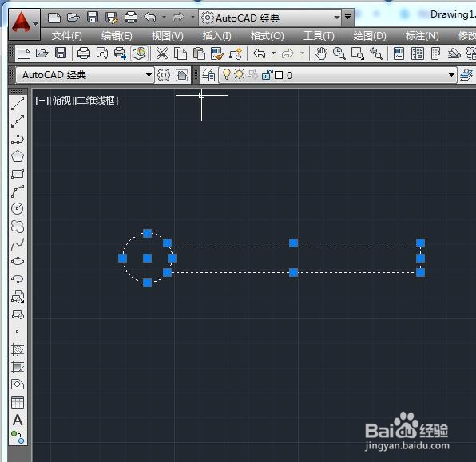Open the 格式(O) menu
The image size is (476, 462).
267,36
